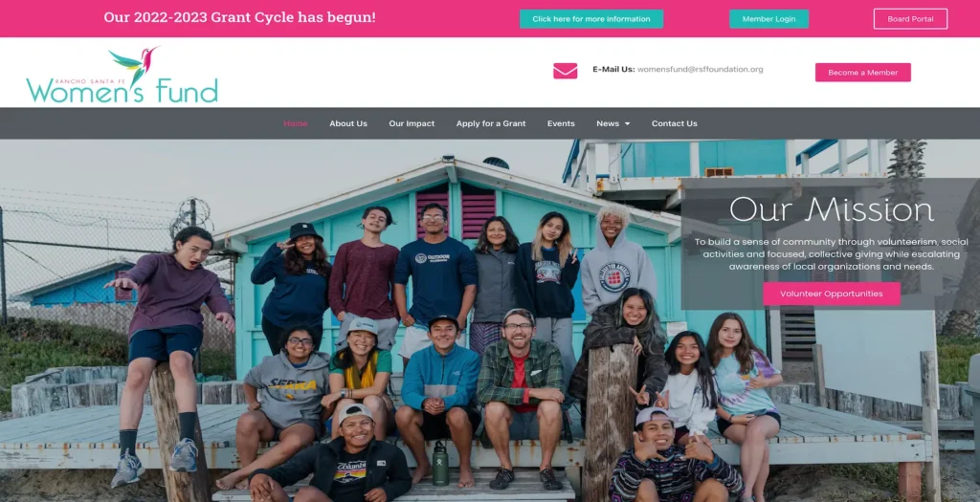The height and width of the screenshot is (502, 980).
Task: Click here for more information button
Action: pyautogui.click(x=591, y=19)
